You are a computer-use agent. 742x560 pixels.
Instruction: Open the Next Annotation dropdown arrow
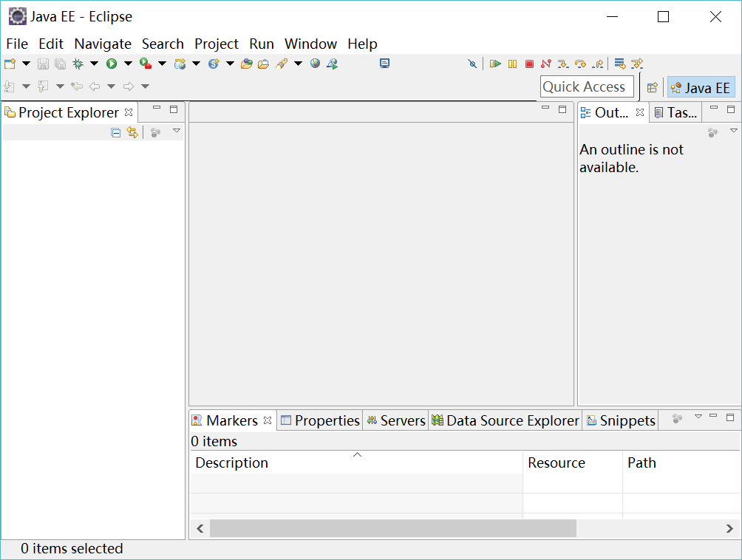click(26, 86)
